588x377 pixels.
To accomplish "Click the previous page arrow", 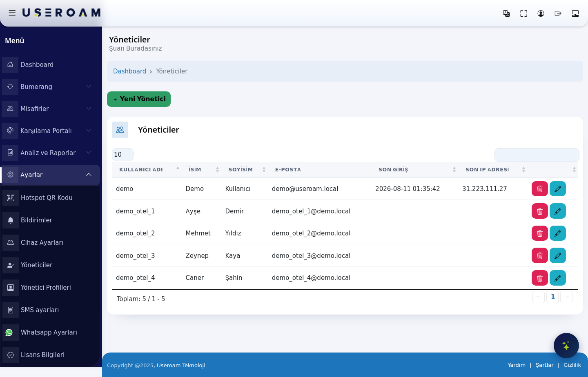I will click(539, 297).
